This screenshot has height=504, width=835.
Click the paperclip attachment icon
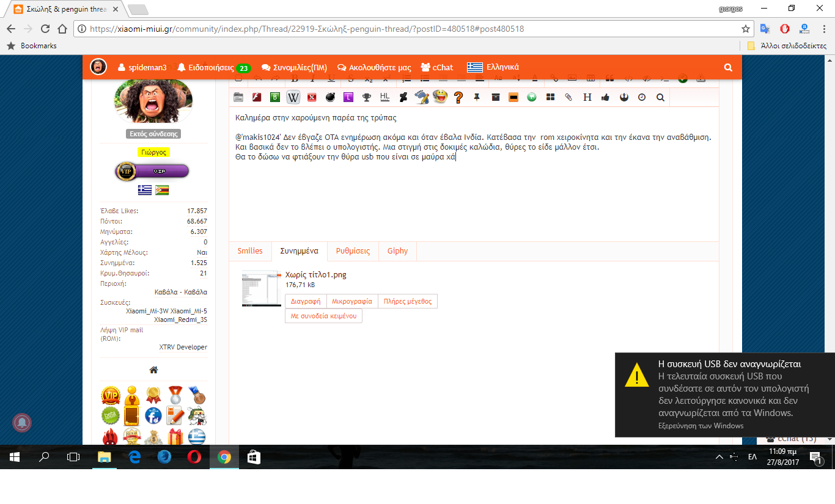point(568,97)
